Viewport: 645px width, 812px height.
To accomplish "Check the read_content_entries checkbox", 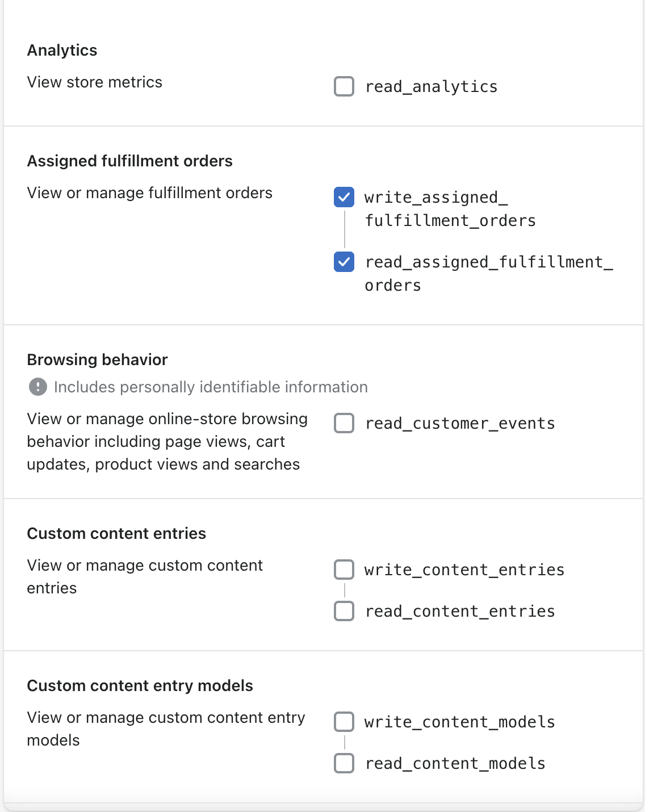I will 344,611.
